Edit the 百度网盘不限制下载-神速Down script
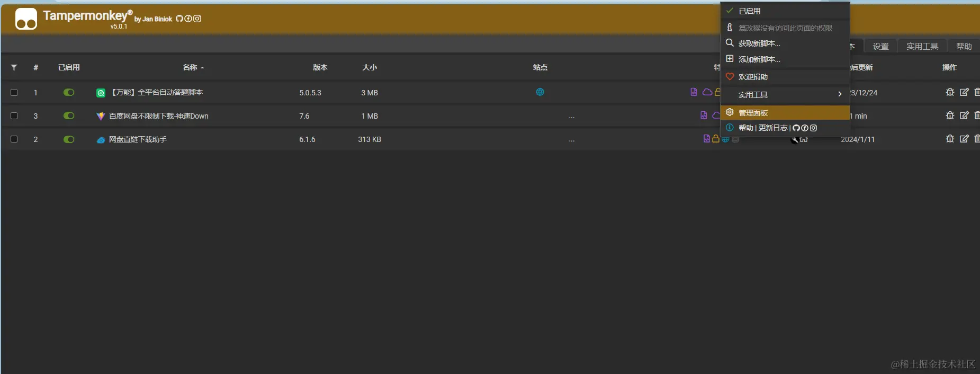980x374 pixels. coord(964,115)
